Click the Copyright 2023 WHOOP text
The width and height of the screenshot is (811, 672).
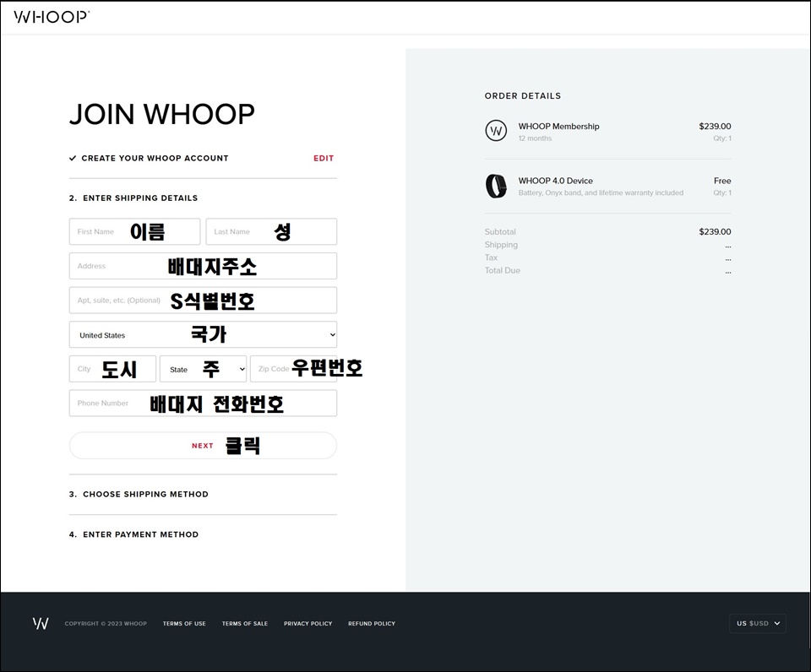[x=106, y=623]
